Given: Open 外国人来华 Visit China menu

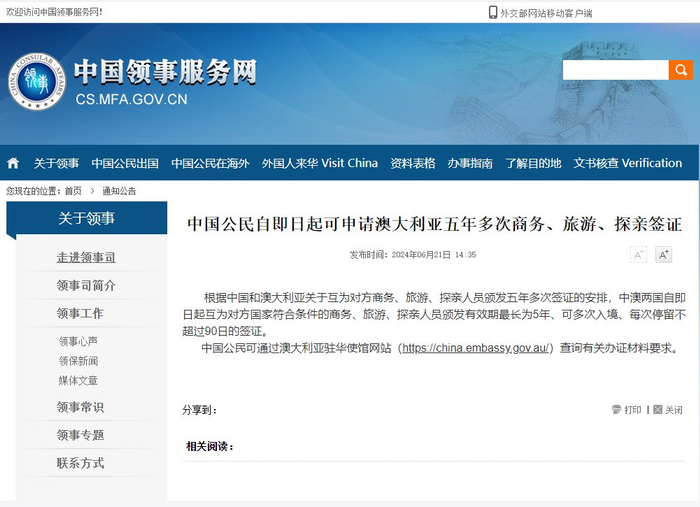Looking at the screenshot, I should coord(320,163).
